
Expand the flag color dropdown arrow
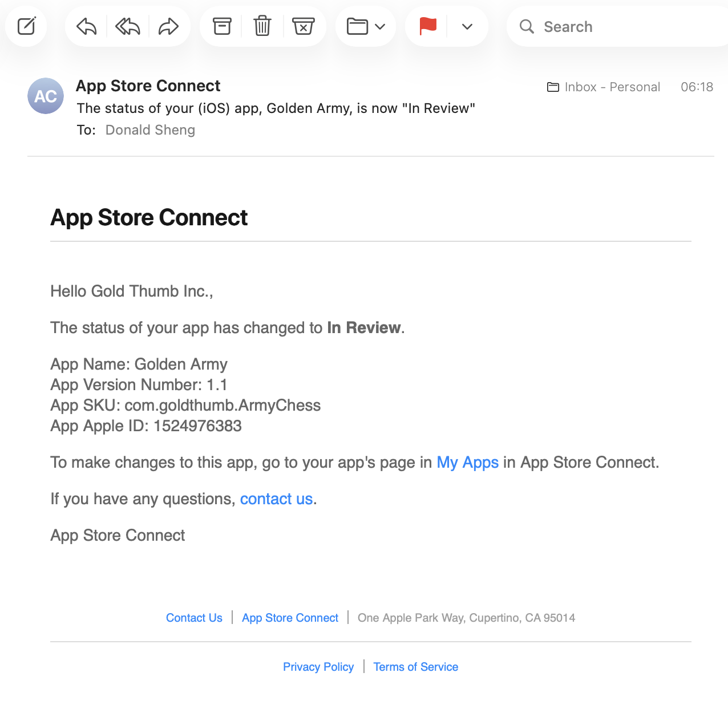[x=467, y=26]
